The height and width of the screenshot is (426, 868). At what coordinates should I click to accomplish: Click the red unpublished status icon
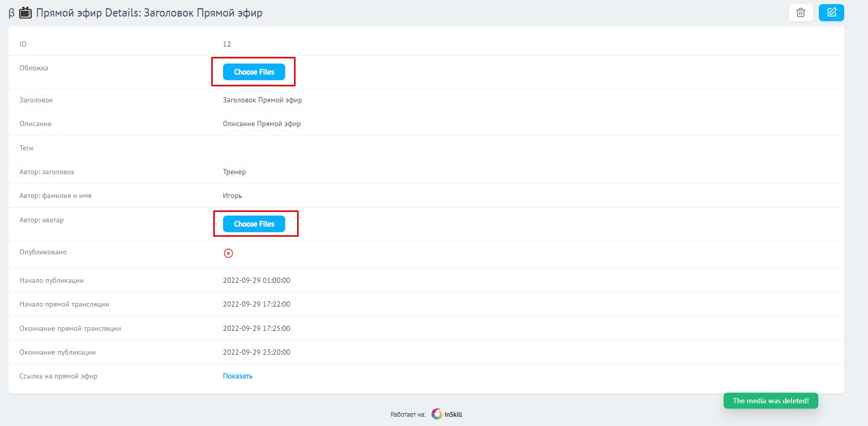click(x=228, y=253)
